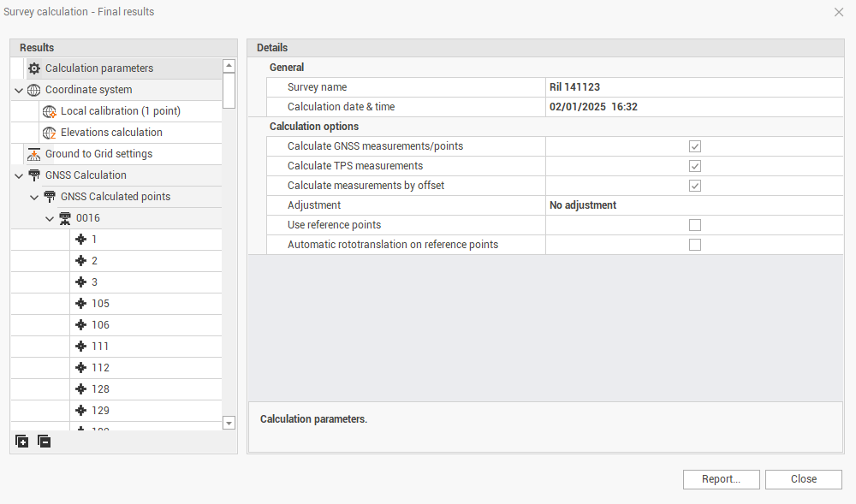Viewport: 856px width, 504px height.
Task: Click the Local calibration icon
Action: 50,111
